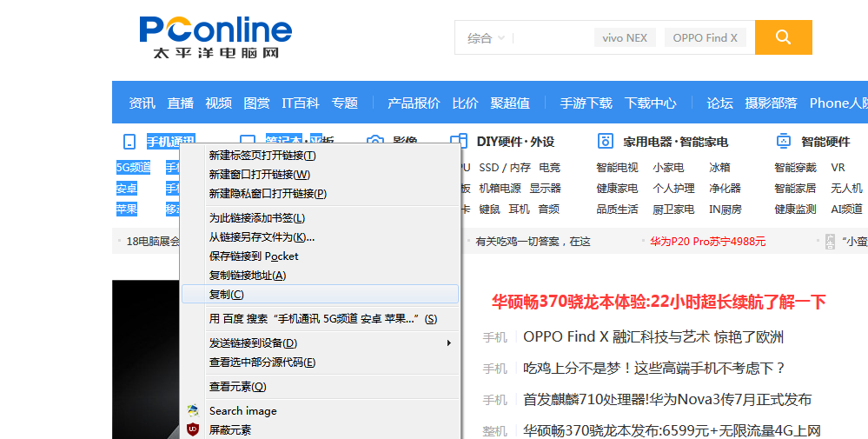Select 复制链接地址(A) menu entry
The height and width of the screenshot is (439, 868).
pos(321,276)
